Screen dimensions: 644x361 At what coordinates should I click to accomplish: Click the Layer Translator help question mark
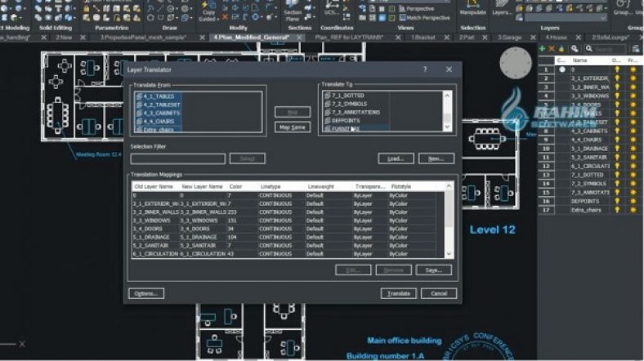pyautogui.click(x=424, y=69)
